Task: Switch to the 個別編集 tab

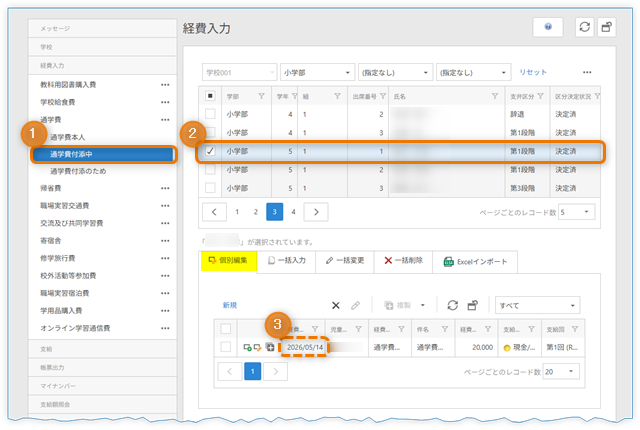Action: point(229,261)
